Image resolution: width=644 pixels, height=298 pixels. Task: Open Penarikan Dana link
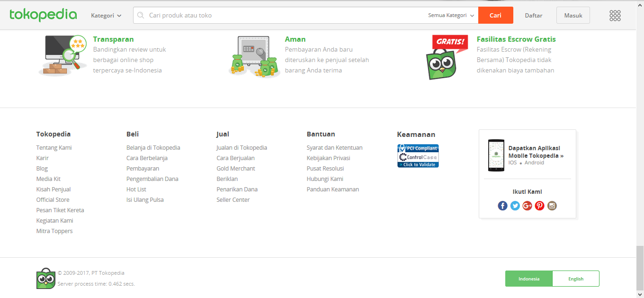click(237, 189)
